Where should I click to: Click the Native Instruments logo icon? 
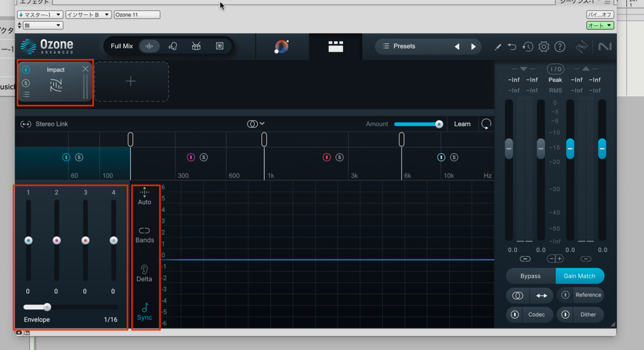[x=605, y=47]
